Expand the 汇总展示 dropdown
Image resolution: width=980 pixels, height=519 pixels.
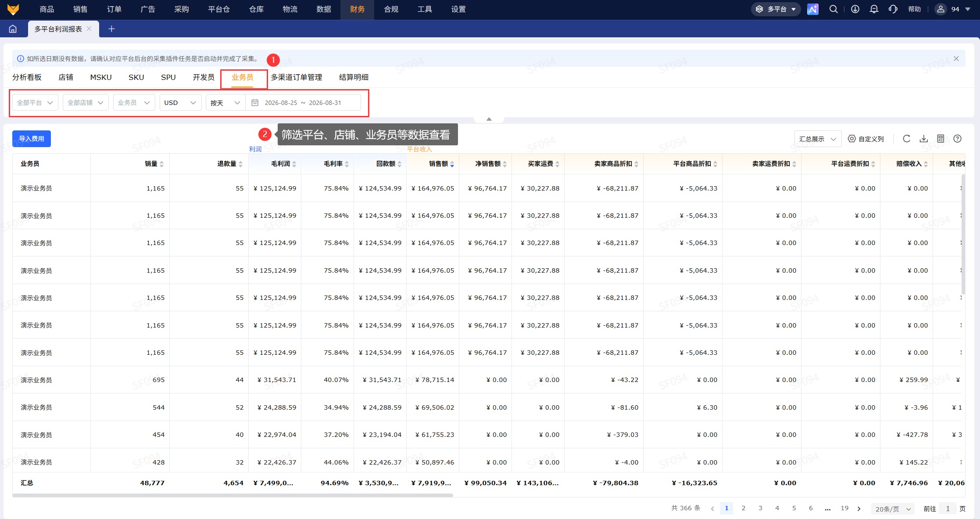[818, 139]
